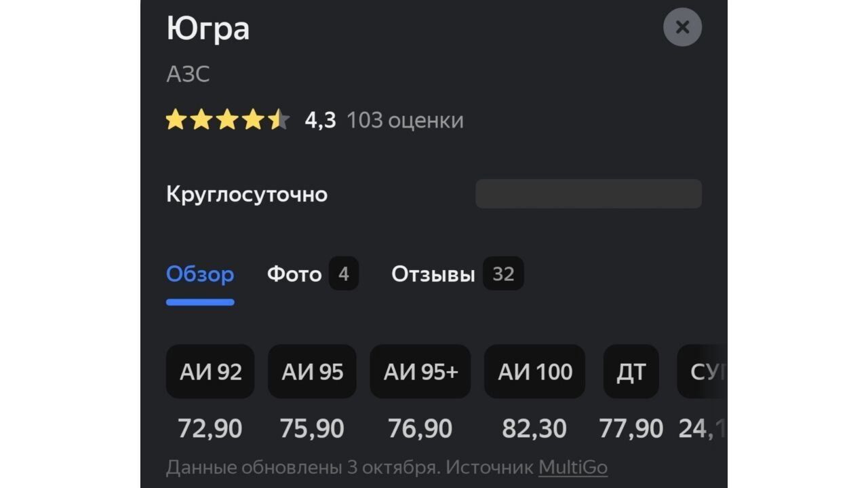The image size is (868, 488).
Task: Open the MultiGo source link
Action: [573, 468]
